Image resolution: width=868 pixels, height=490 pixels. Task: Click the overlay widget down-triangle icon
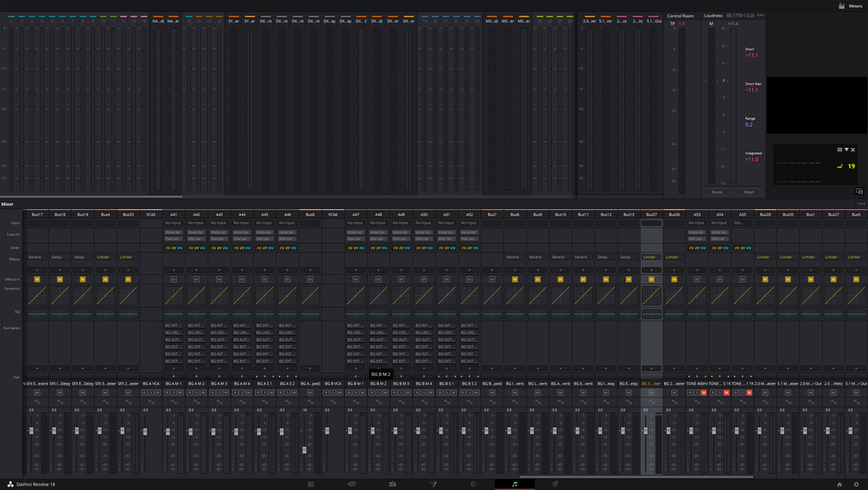[x=846, y=150]
